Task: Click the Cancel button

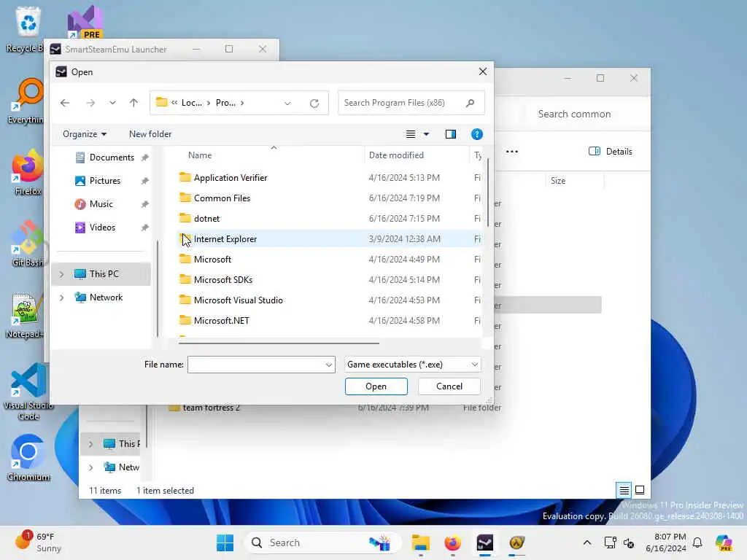Action: point(449,386)
